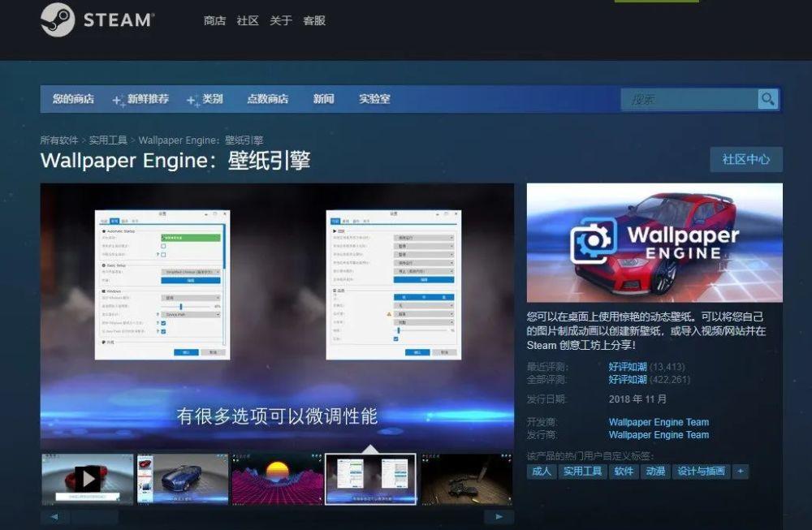Open the 商店 menu
This screenshot has width=812, height=530.
click(214, 21)
